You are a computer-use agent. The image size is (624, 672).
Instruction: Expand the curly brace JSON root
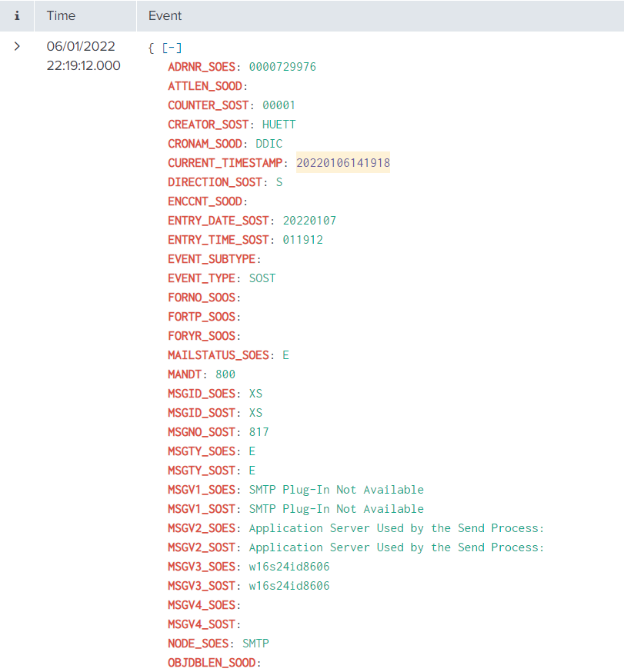pyautogui.click(x=151, y=47)
